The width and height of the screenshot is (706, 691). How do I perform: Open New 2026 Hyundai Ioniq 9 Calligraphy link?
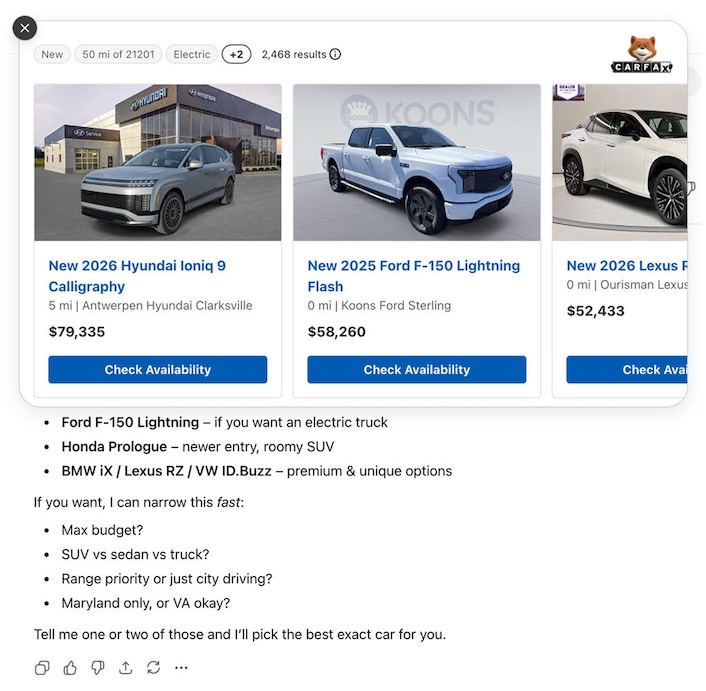[137, 276]
